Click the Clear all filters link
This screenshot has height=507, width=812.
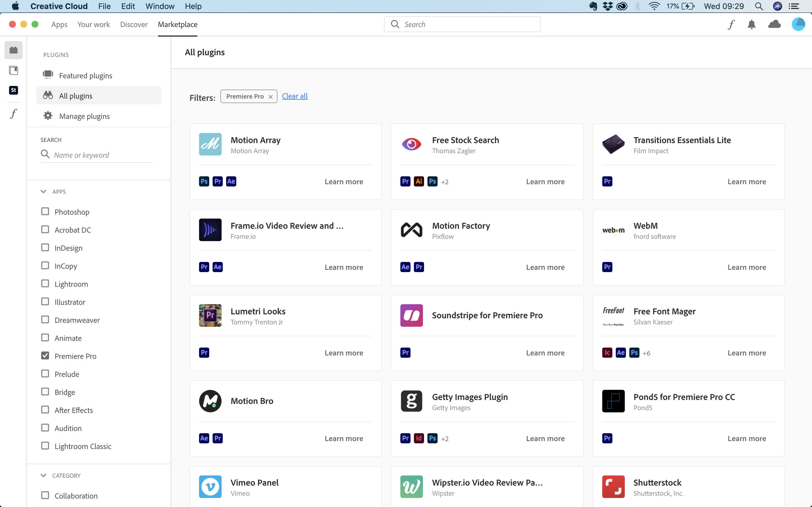[294, 96]
